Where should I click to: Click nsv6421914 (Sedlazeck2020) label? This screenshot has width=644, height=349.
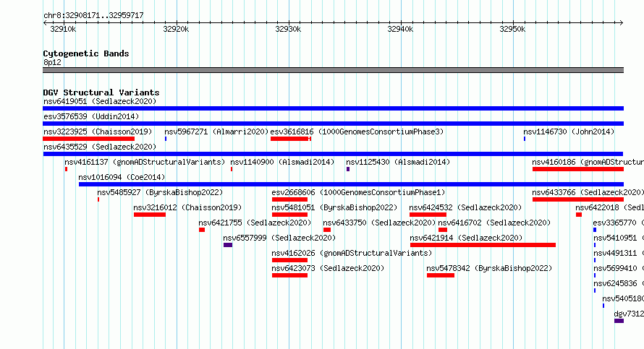(x=466, y=238)
